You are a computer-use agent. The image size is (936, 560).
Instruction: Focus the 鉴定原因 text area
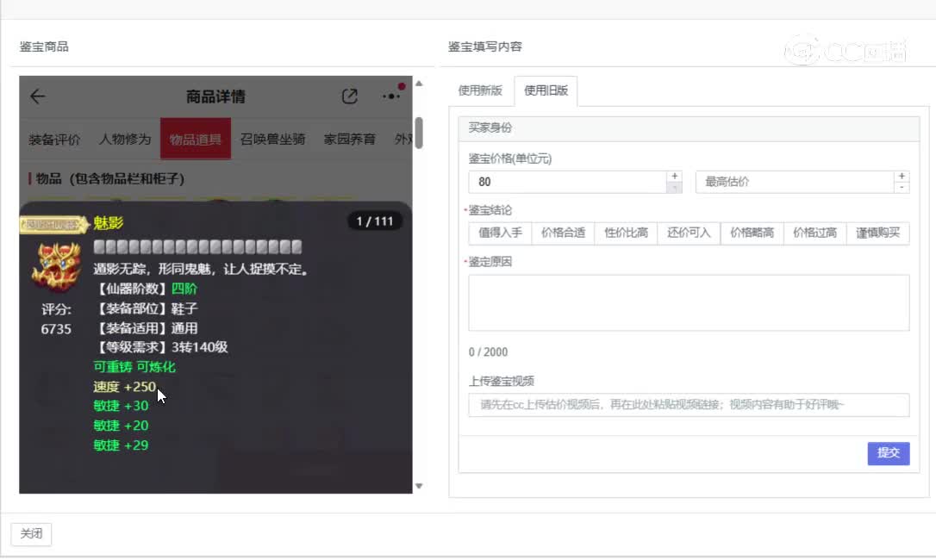tap(689, 302)
